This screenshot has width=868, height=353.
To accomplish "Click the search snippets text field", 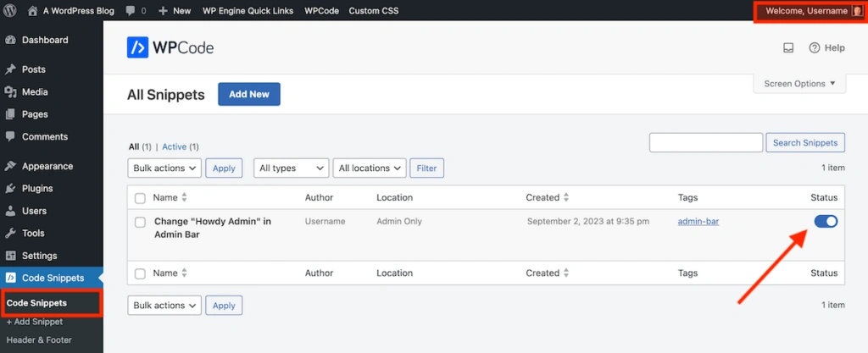I will tap(705, 142).
